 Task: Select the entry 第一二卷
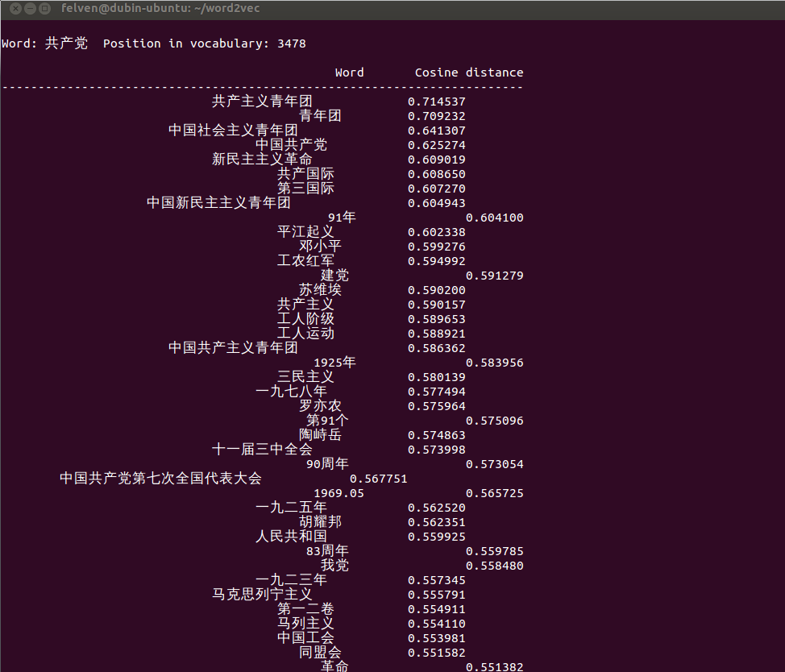(305, 609)
